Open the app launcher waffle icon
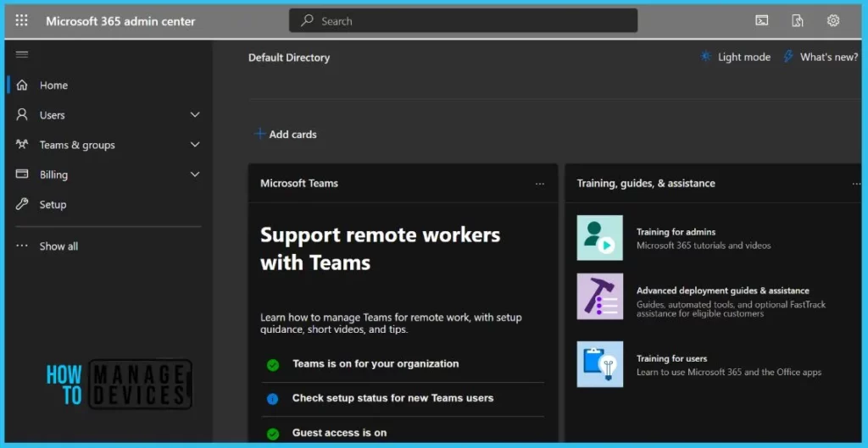Viewport: 868px width, 448px height. (21, 21)
